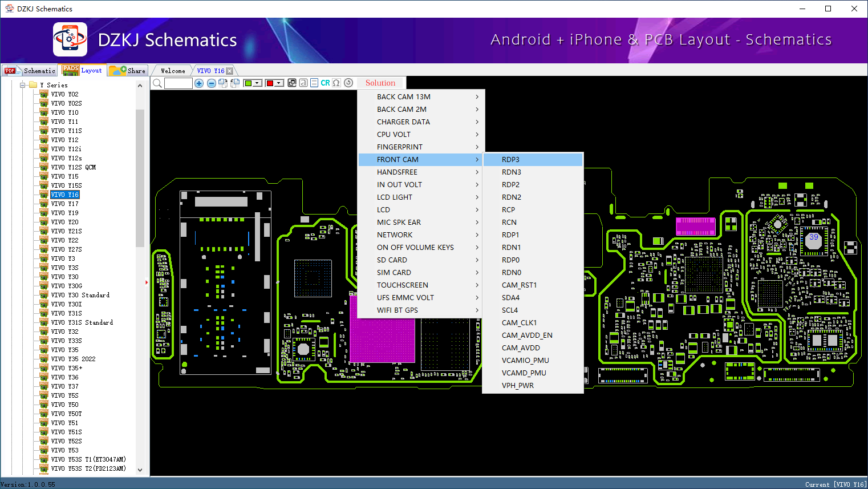Open the green color dropdown
This screenshot has height=489, width=868.
coord(257,83)
